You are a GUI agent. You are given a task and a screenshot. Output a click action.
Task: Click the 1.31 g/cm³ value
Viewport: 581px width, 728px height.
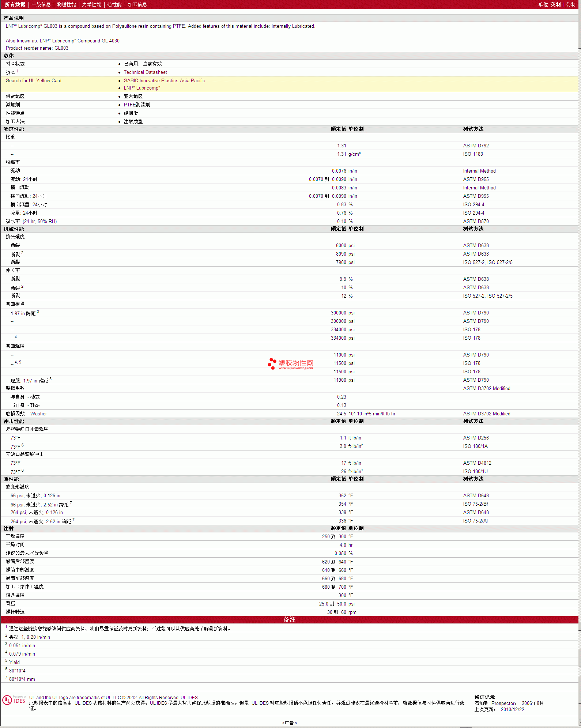click(349, 154)
